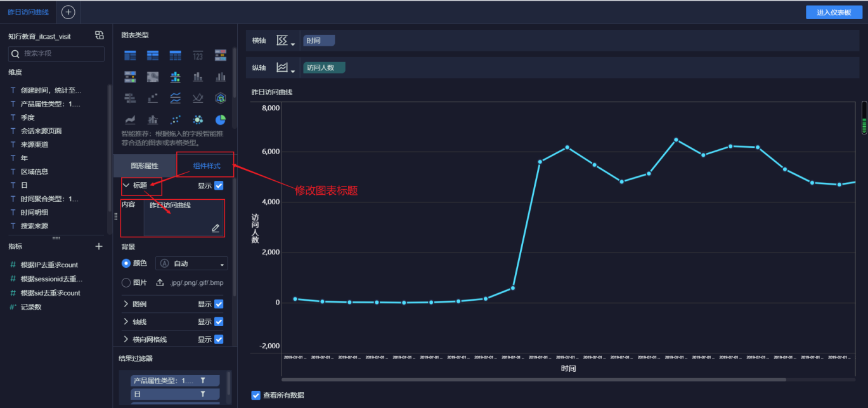Screen dimensions: 868x408
Task: Select the 来源渠道 dimension field
Action: [x=34, y=145]
